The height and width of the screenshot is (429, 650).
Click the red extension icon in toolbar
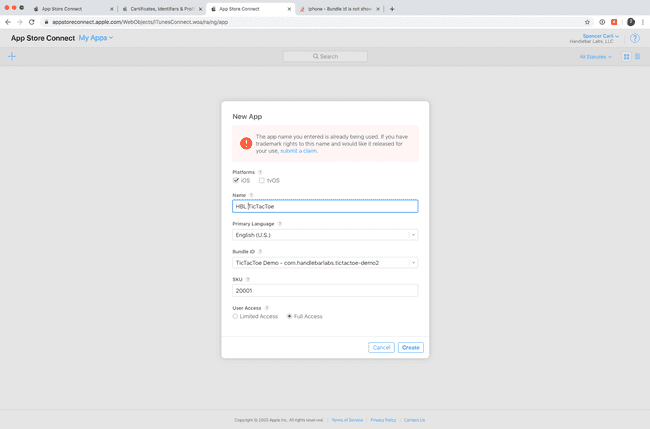pyautogui.click(x=614, y=22)
